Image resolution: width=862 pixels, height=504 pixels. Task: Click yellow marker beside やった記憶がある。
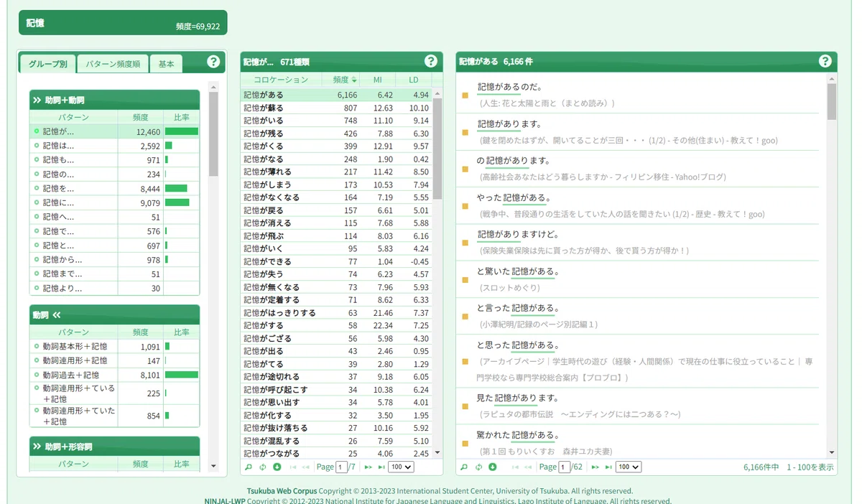[465, 205]
